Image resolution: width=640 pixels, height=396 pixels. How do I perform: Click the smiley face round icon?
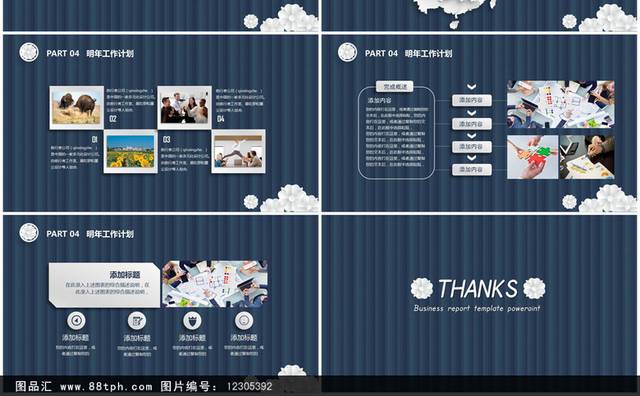click(x=244, y=320)
